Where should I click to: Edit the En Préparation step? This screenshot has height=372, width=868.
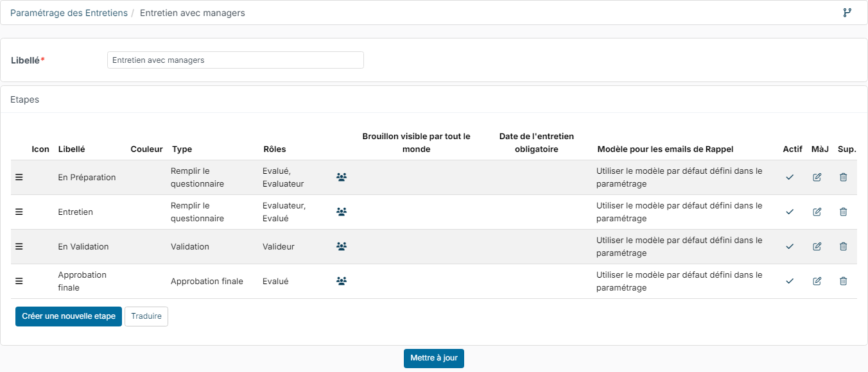click(817, 177)
